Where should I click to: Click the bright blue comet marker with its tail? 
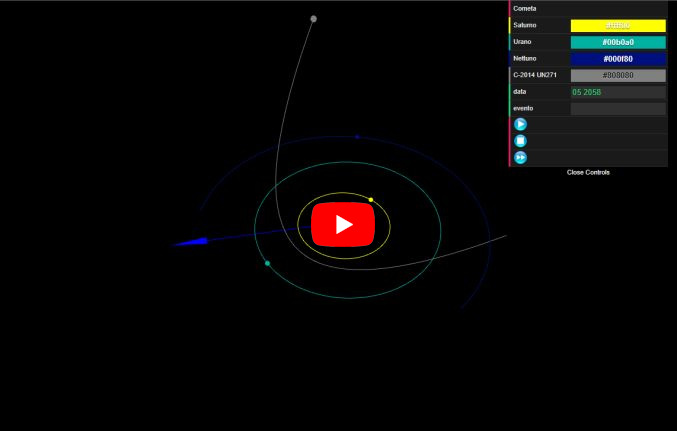[x=191, y=242]
